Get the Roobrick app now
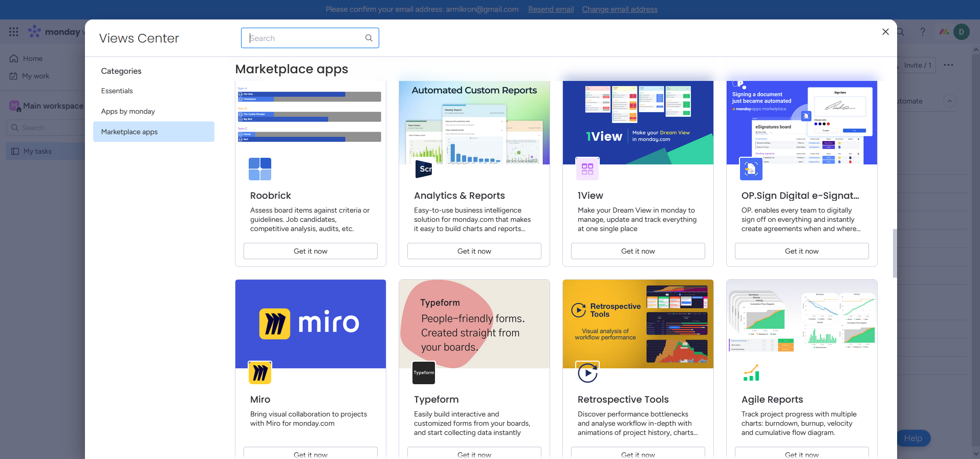The height and width of the screenshot is (459, 980). pyautogui.click(x=311, y=251)
